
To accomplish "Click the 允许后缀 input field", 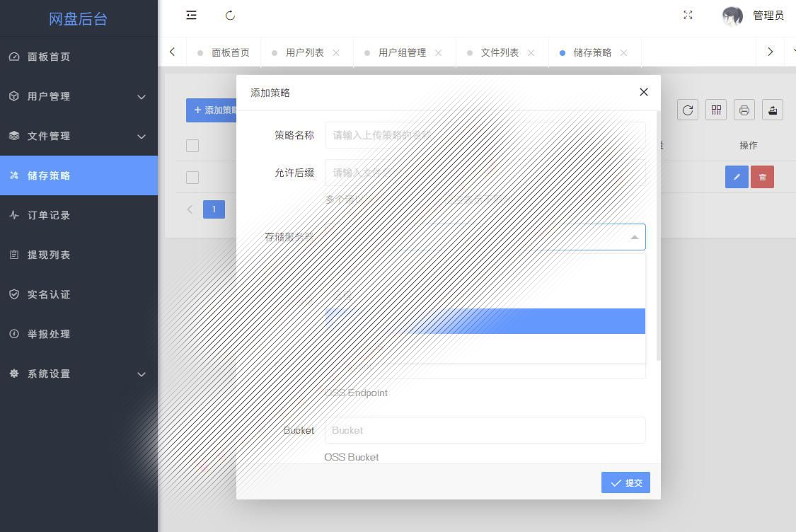I will 485,173.
